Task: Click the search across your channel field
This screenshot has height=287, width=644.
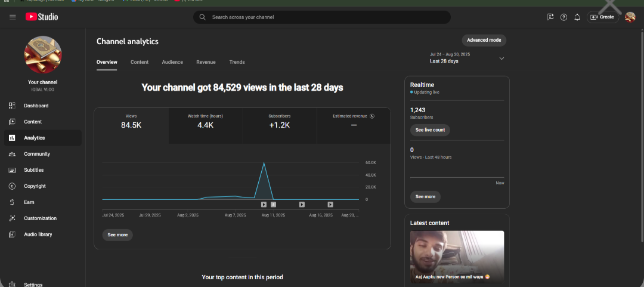Action: pos(322,17)
